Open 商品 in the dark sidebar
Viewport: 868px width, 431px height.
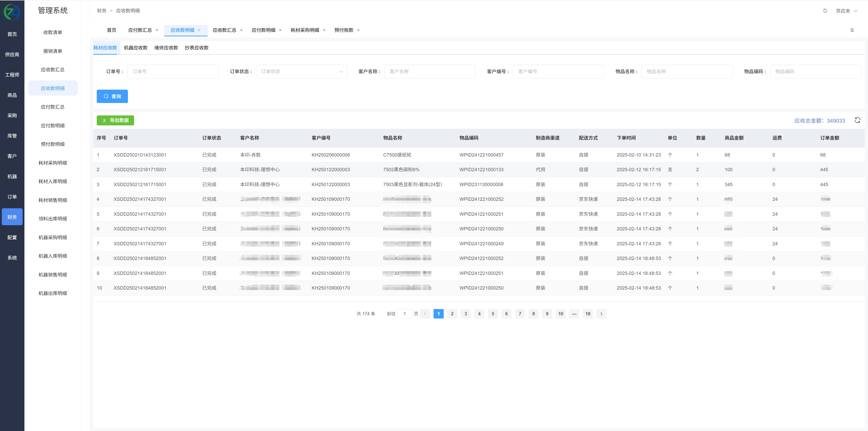pyautogui.click(x=12, y=95)
